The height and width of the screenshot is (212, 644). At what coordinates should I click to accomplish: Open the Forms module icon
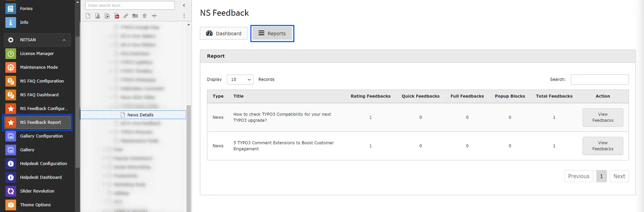[x=11, y=8]
